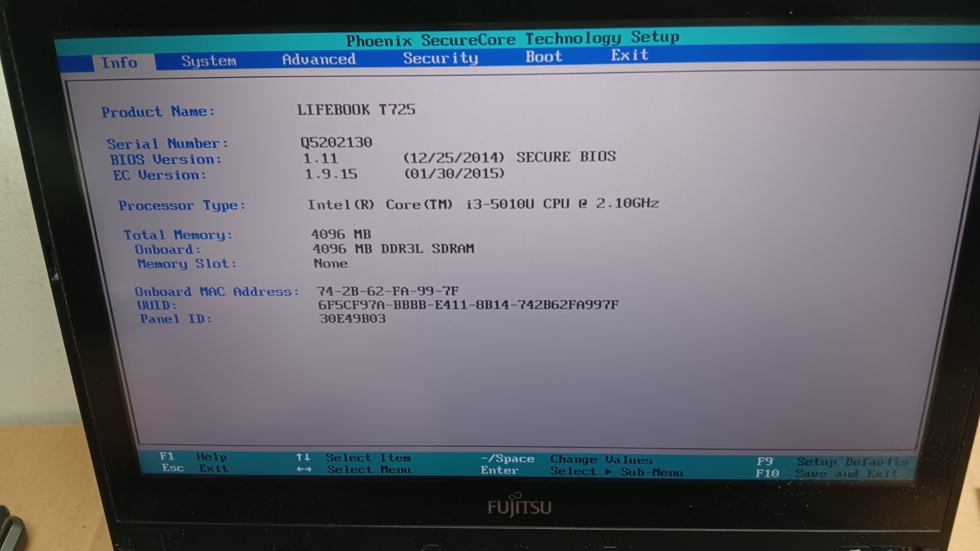Click EC version value 1.9.15
Viewport: 980px width, 551px height.
[x=331, y=174]
